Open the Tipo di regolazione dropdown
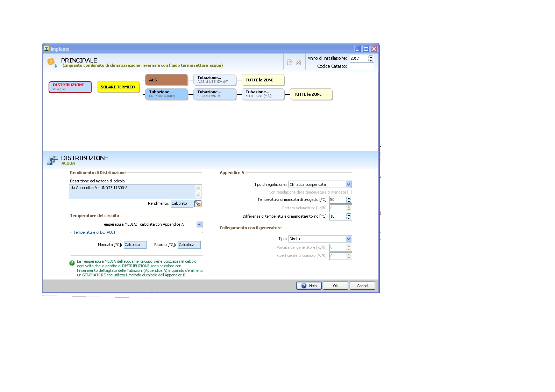The width and height of the screenshot is (555, 392). (348, 184)
